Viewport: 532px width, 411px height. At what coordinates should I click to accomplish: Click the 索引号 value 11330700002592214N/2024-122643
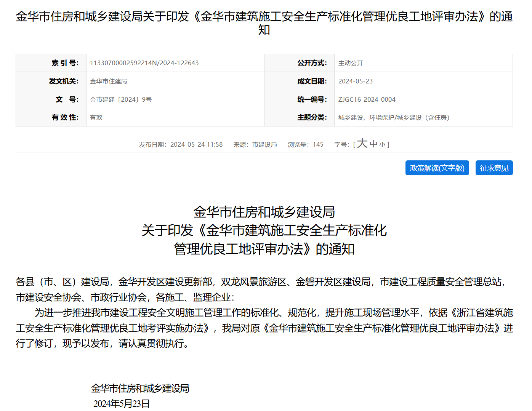tap(144, 63)
